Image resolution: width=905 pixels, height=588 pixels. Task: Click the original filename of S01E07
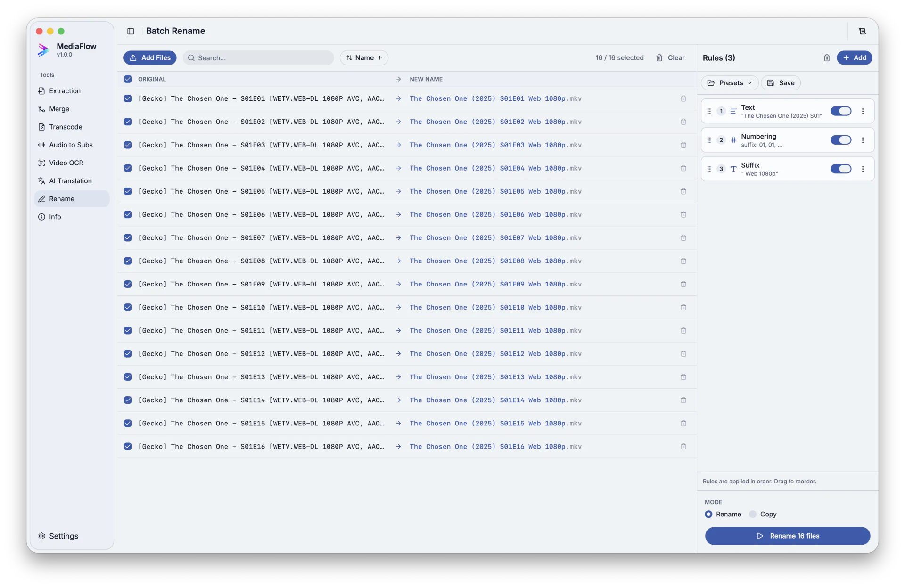(261, 238)
